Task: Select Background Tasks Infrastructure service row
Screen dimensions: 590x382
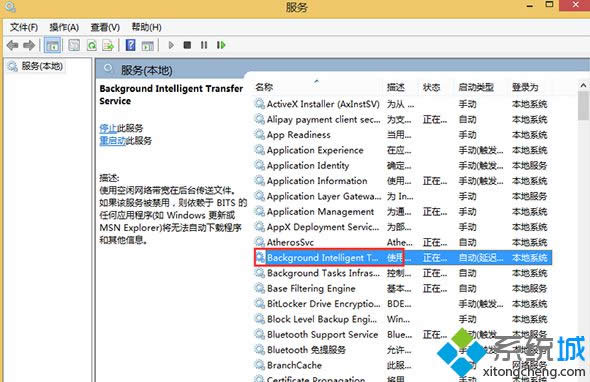Action: click(x=403, y=273)
